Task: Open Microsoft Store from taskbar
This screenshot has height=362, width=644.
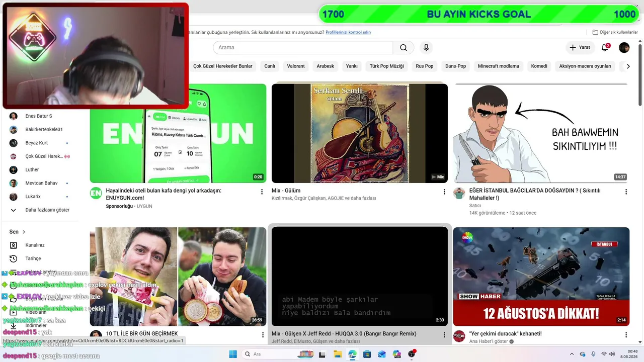Action: (367, 354)
